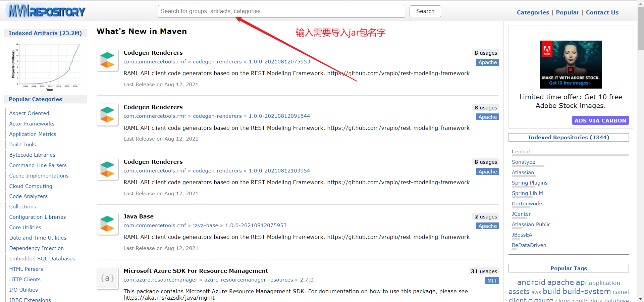Select the Dependency Injection category
644x302 pixels.
point(36,248)
